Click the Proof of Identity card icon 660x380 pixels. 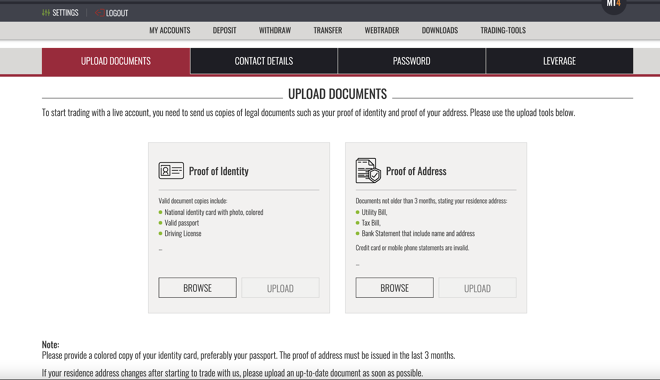click(171, 170)
